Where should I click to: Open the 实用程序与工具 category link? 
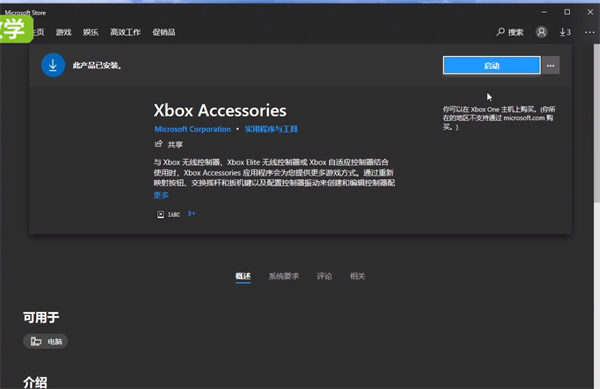click(271, 129)
